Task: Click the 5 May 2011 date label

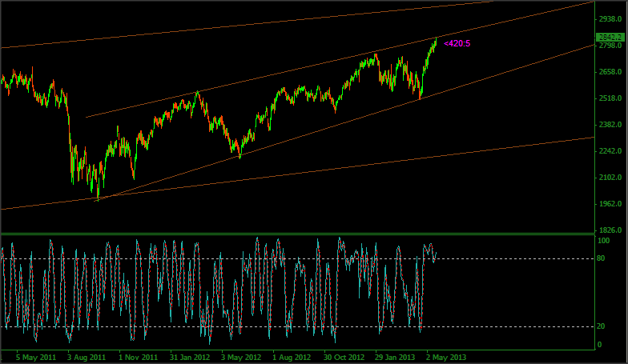Action: click(x=34, y=357)
